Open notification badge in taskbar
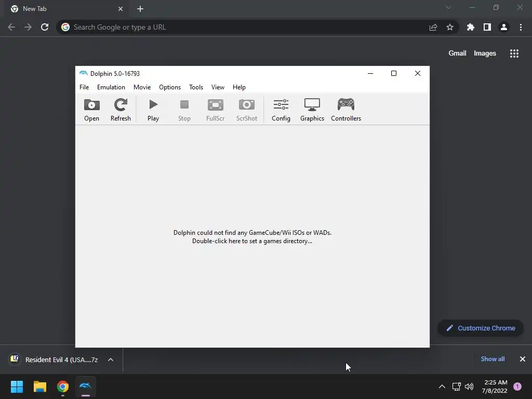532x399 pixels. coord(517,387)
